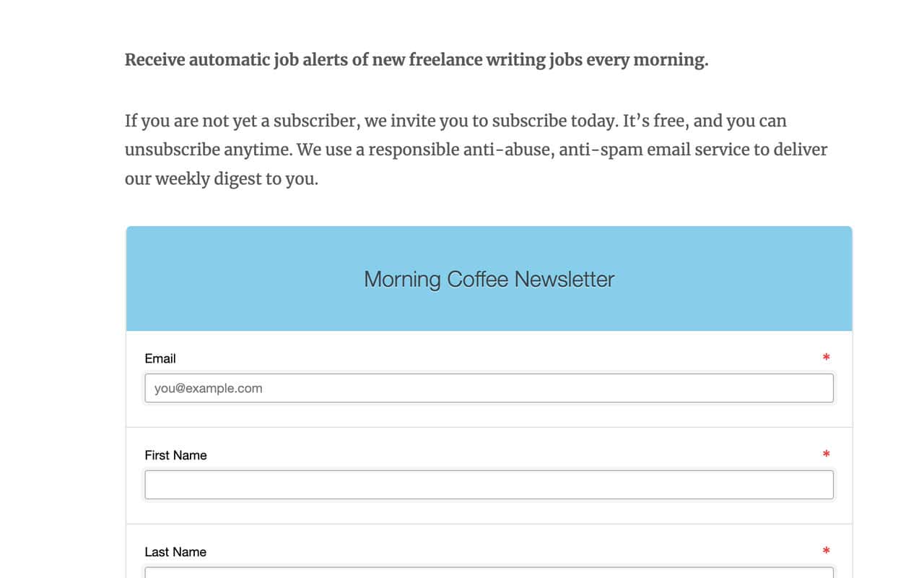Screen dimensions: 924x578
Task: Click the Email input field
Action: click(x=489, y=388)
